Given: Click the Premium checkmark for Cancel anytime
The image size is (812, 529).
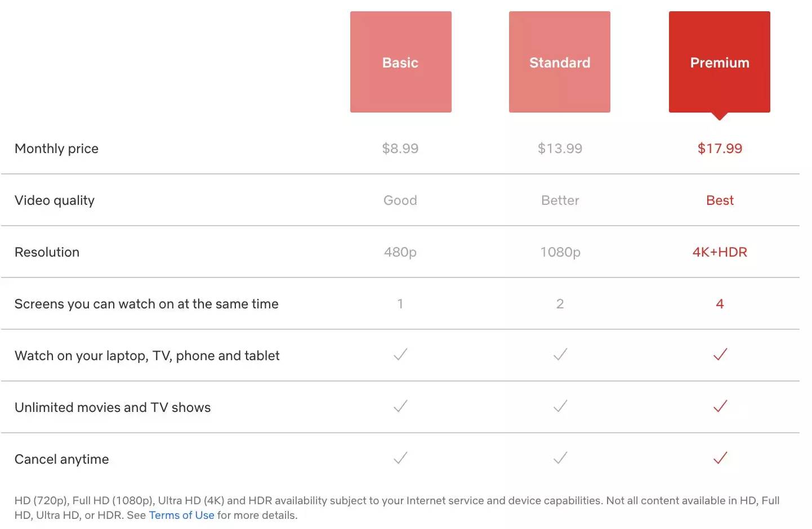Looking at the screenshot, I should coord(720,458).
